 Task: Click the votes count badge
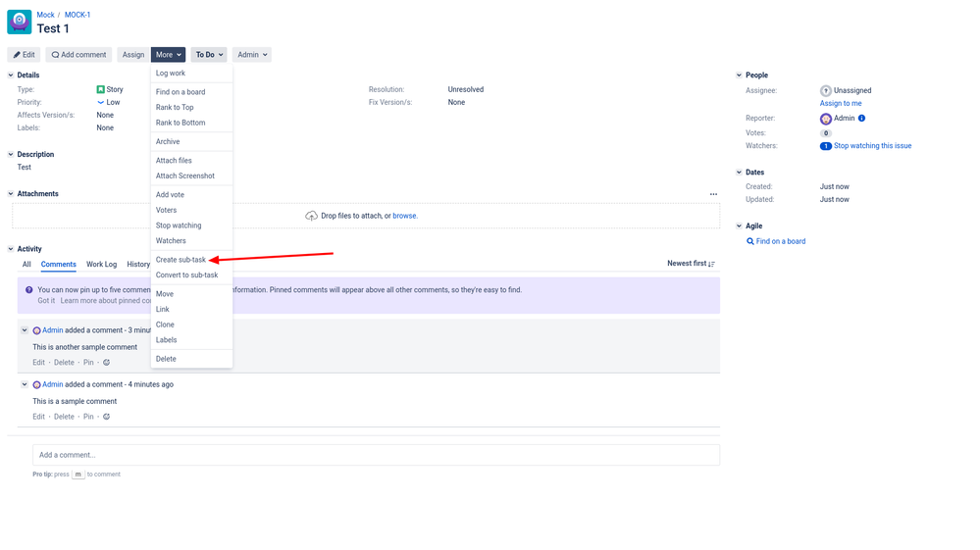tap(826, 133)
